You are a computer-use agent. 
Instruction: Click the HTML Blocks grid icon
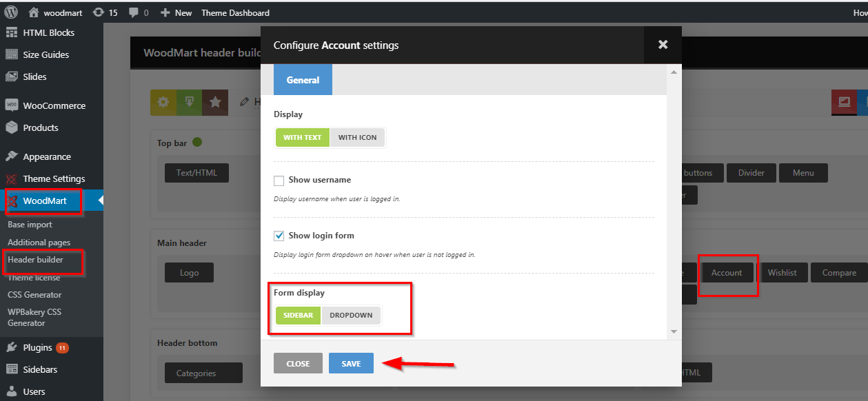click(x=11, y=32)
